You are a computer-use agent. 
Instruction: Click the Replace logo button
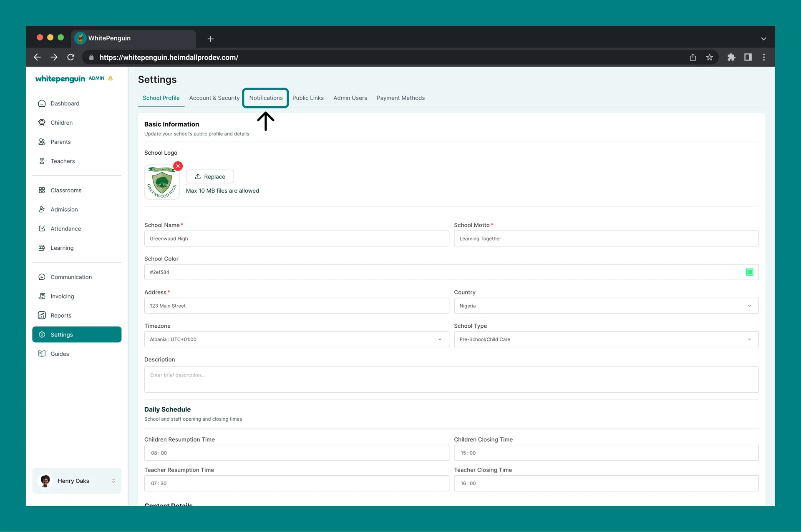click(210, 176)
